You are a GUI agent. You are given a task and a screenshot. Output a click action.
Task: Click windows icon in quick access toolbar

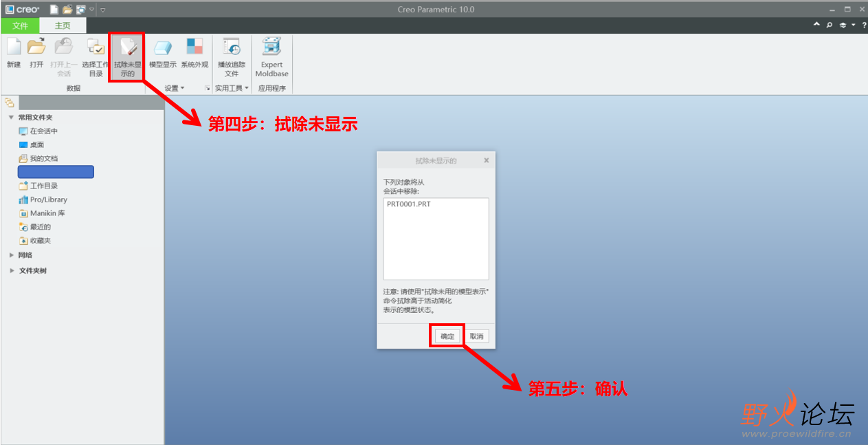81,10
